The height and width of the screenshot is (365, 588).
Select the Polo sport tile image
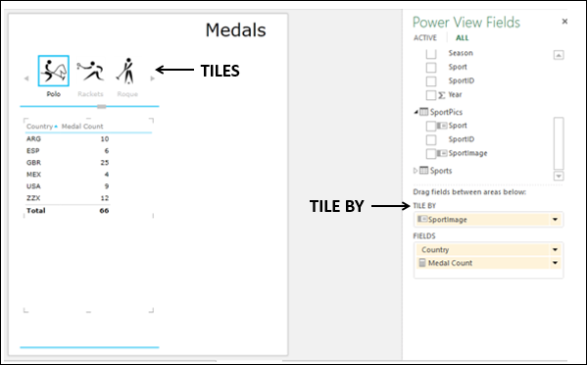tap(53, 71)
